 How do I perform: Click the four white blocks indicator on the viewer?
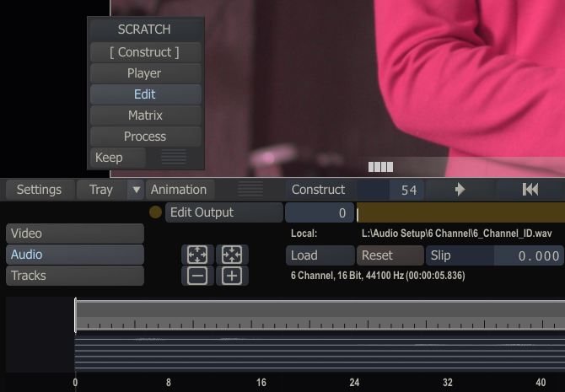point(380,167)
